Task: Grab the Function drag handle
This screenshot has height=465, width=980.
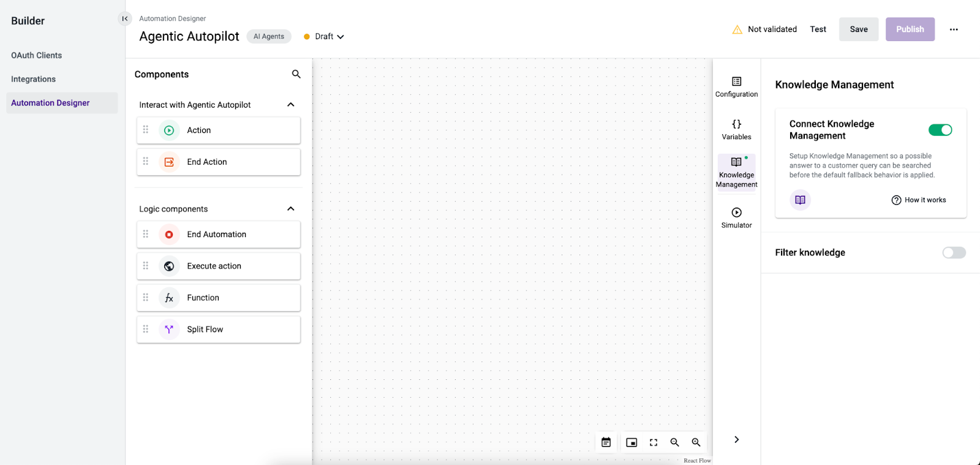Action: point(146,297)
